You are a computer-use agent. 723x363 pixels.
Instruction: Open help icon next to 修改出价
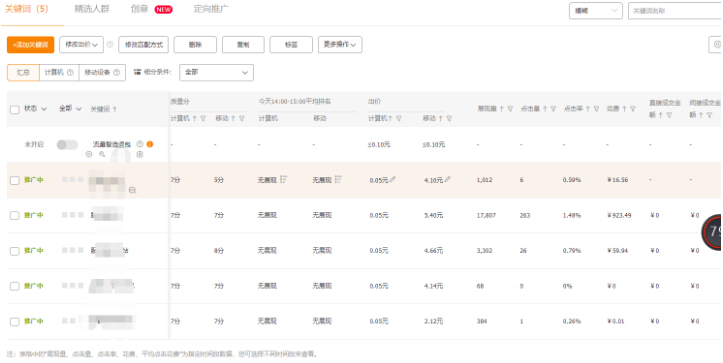(x=110, y=45)
